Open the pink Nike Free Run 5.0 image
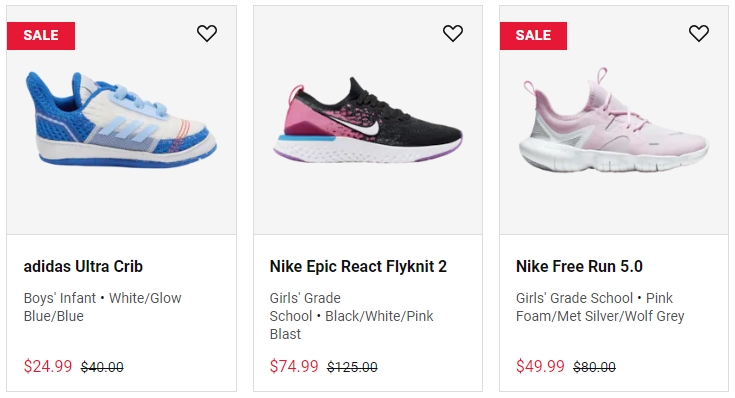 pyautogui.click(x=614, y=120)
